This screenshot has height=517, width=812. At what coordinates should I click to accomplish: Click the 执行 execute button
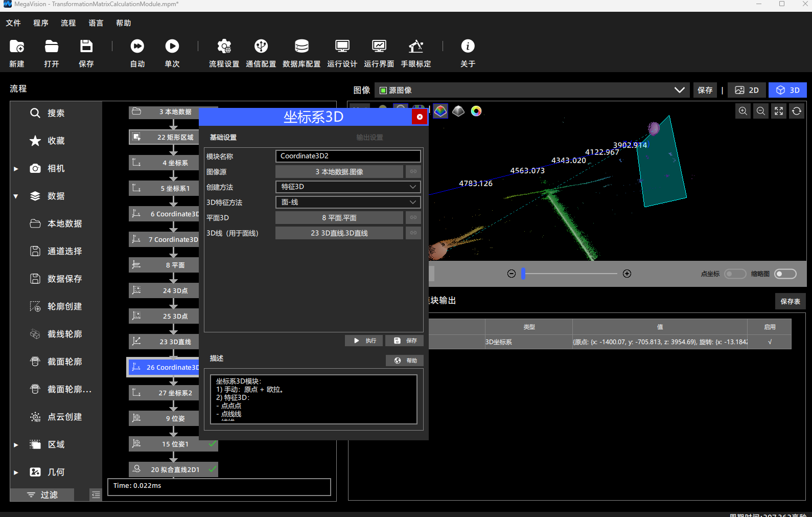coord(364,341)
